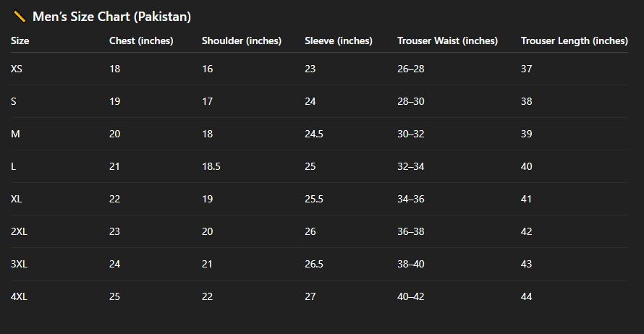The height and width of the screenshot is (334, 644).
Task: Click the Sleeve (inches) column header
Action: pos(339,41)
